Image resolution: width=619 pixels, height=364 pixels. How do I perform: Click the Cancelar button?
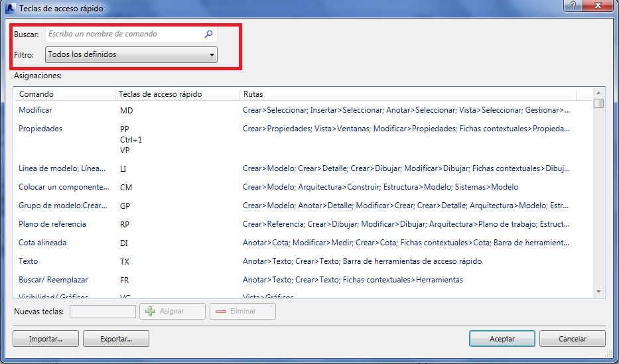[572, 339]
